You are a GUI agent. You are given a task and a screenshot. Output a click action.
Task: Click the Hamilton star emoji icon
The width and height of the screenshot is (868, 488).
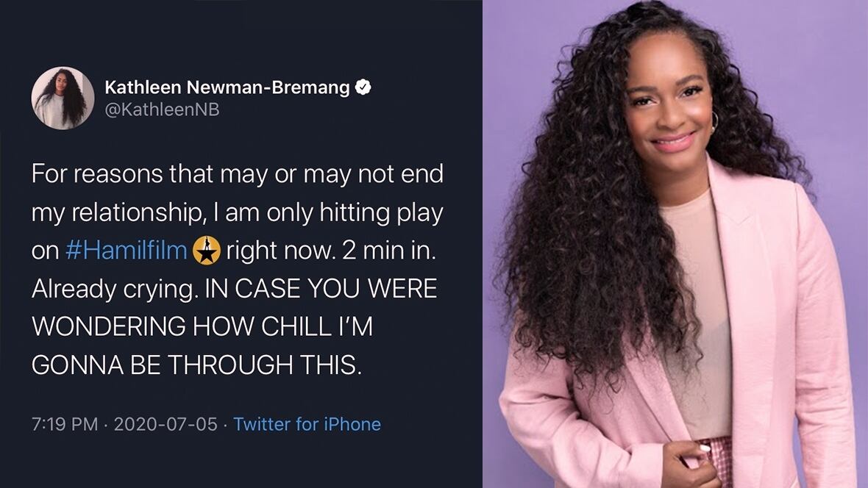[x=207, y=251]
